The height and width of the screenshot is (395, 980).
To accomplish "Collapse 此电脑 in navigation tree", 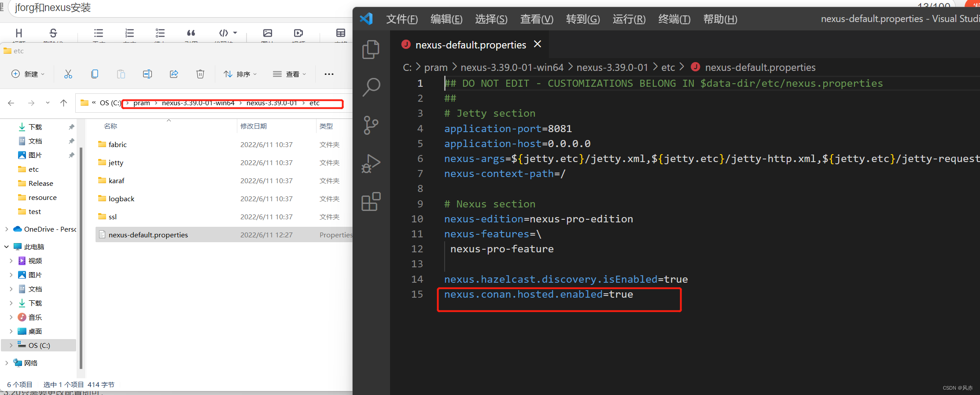I will [x=7, y=247].
